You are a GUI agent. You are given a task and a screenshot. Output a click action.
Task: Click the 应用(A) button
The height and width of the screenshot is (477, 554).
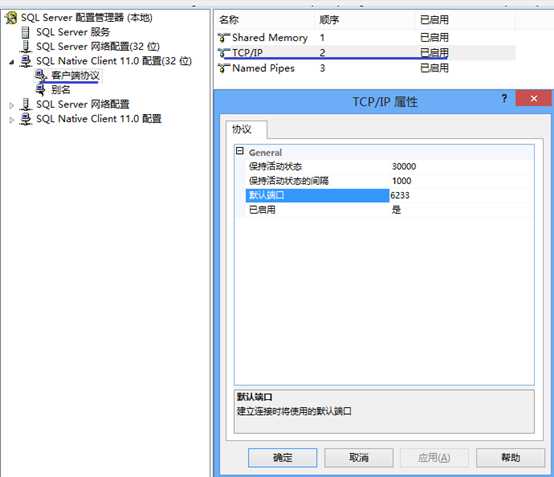coord(434,458)
